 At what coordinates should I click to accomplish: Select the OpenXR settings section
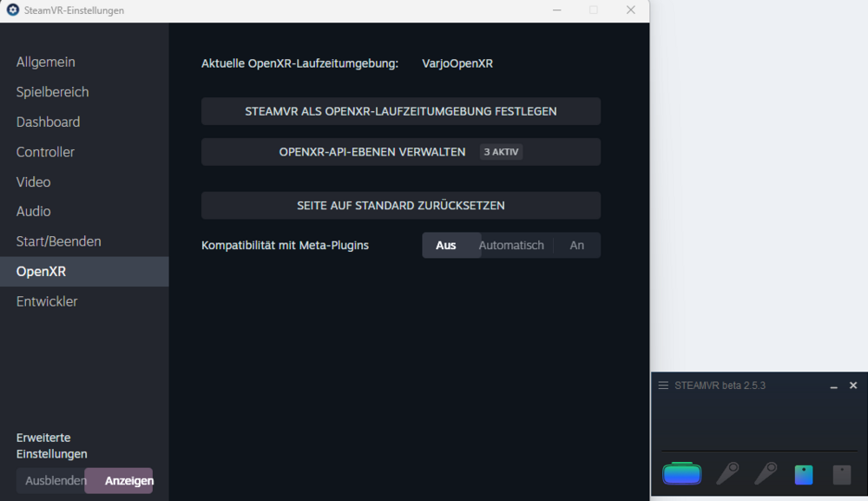(84, 271)
